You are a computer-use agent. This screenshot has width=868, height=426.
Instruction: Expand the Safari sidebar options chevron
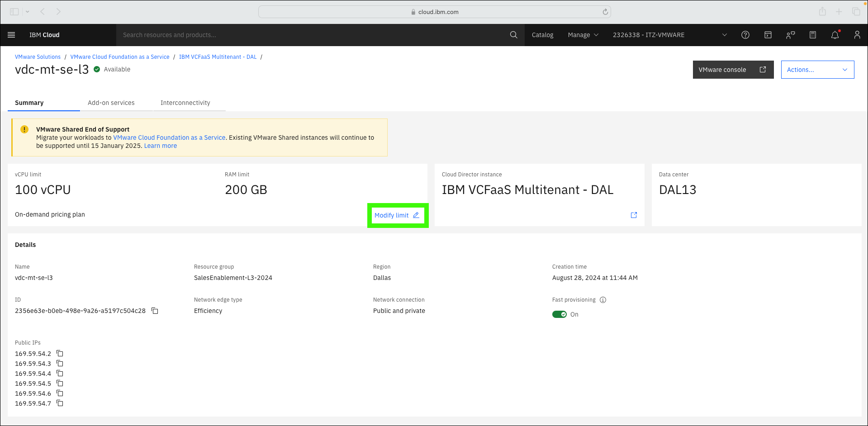pos(28,12)
